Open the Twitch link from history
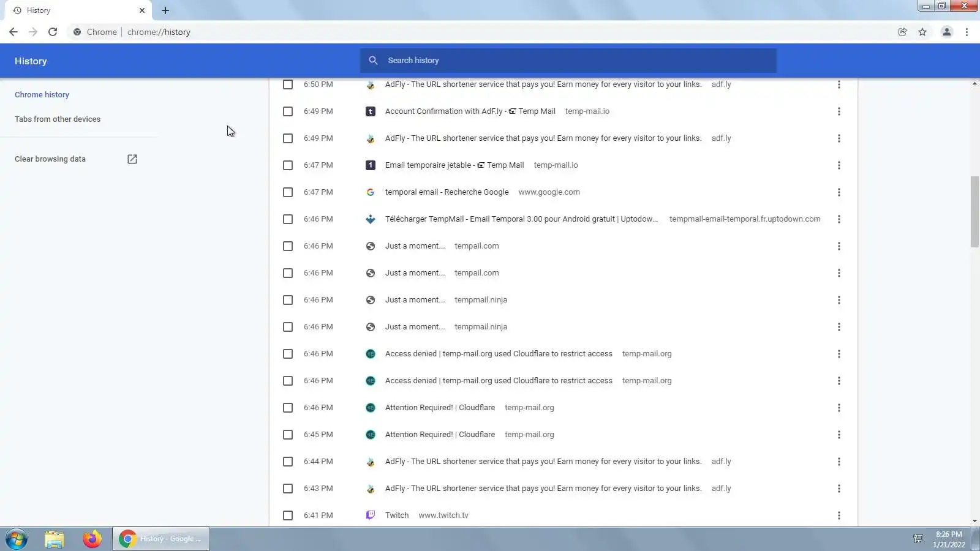Viewport: 980px width, 551px height. 397,515
